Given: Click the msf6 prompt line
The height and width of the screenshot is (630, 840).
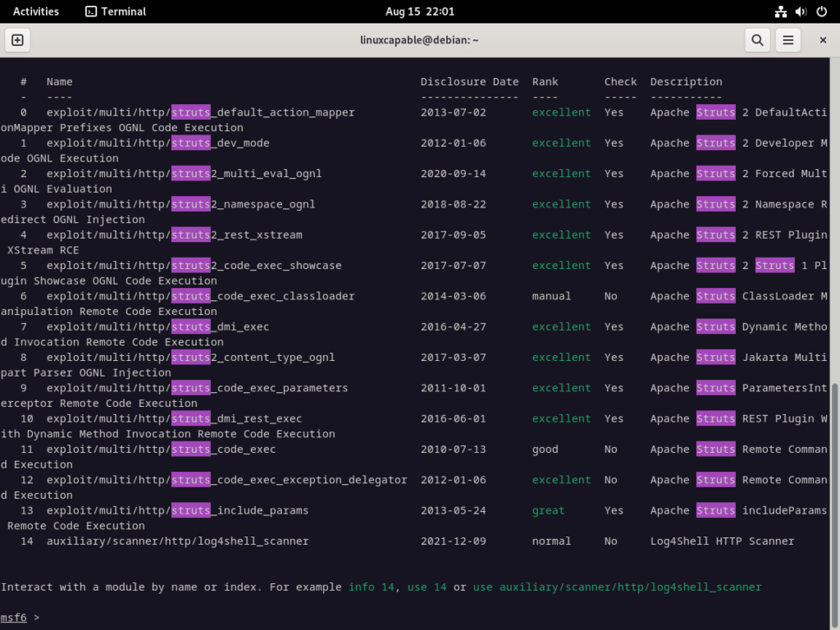Looking at the screenshot, I should coord(20,617).
